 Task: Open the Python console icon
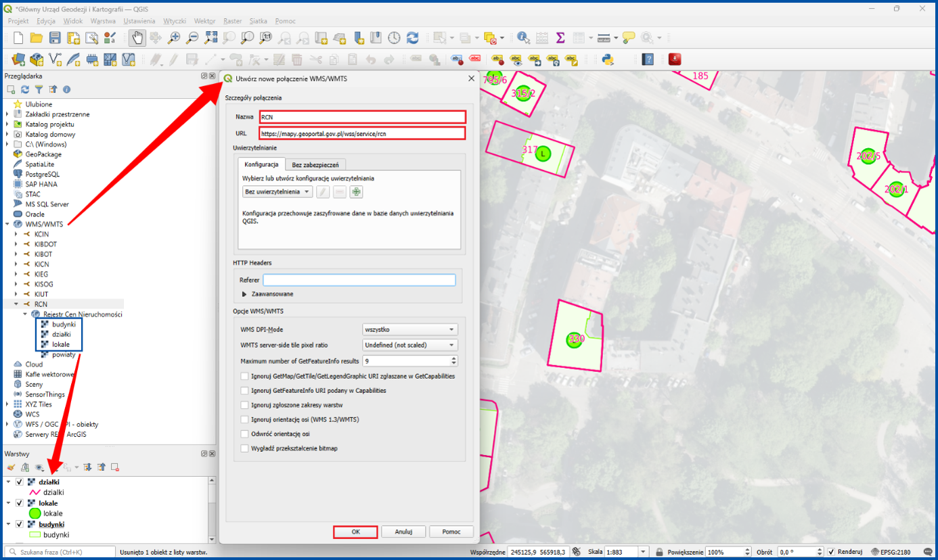(608, 59)
